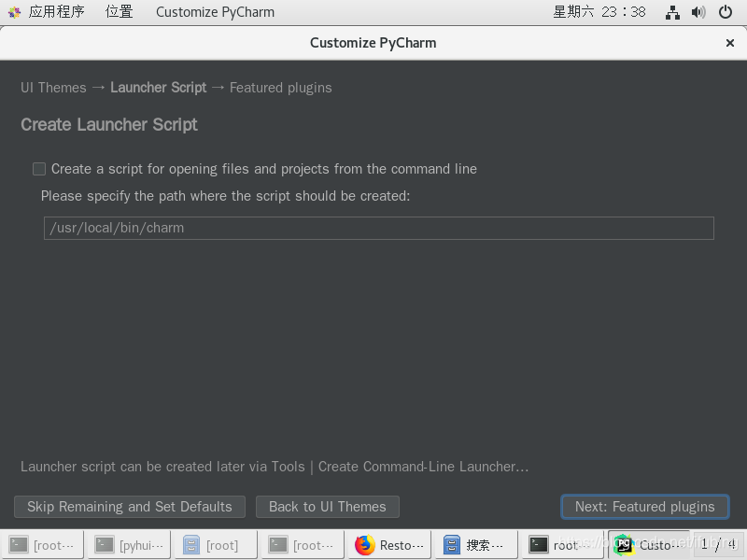Click the UI Themes breadcrumb step
The image size is (747, 560).
click(x=53, y=88)
